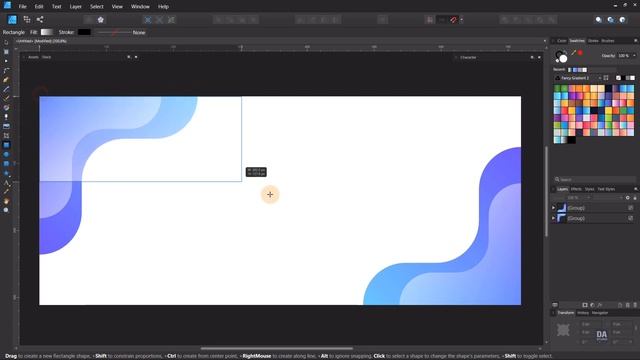Switch to the Pixel persona
Viewport: 640px width, 360px height.
tap(27, 19)
